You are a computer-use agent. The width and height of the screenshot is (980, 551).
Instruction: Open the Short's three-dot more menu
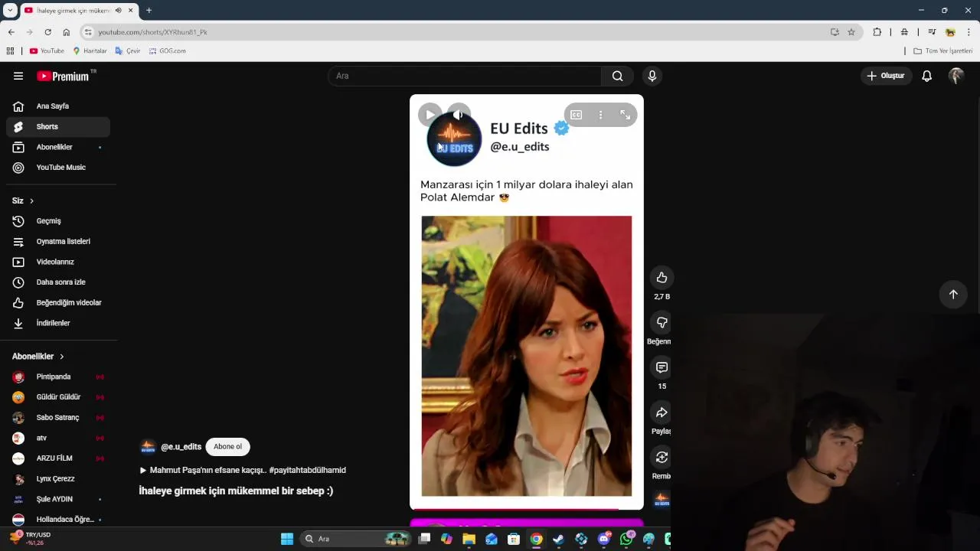[x=601, y=115]
